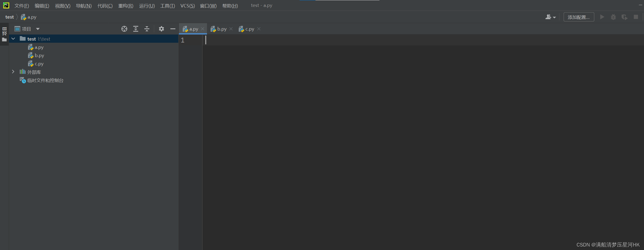Select c.py in the project tree
The image size is (644, 250).
(x=36, y=64)
